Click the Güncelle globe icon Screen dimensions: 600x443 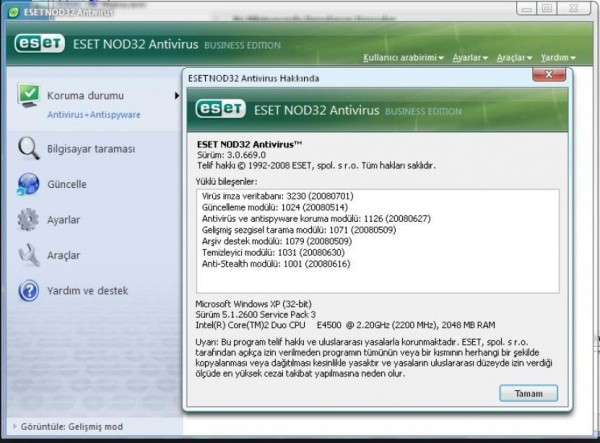tap(28, 184)
